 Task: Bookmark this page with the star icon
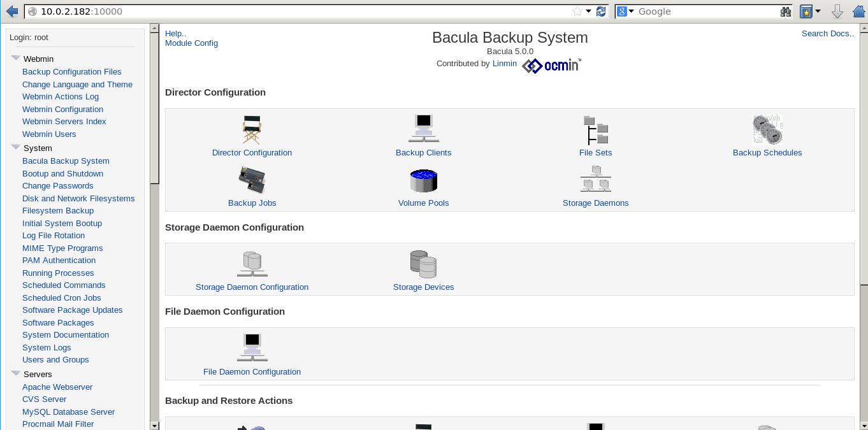577,11
